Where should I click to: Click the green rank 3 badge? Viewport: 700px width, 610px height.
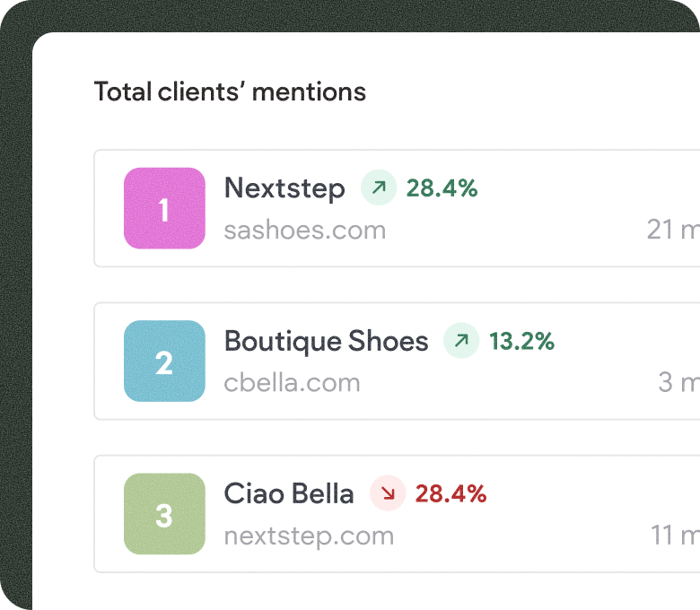pos(164,514)
